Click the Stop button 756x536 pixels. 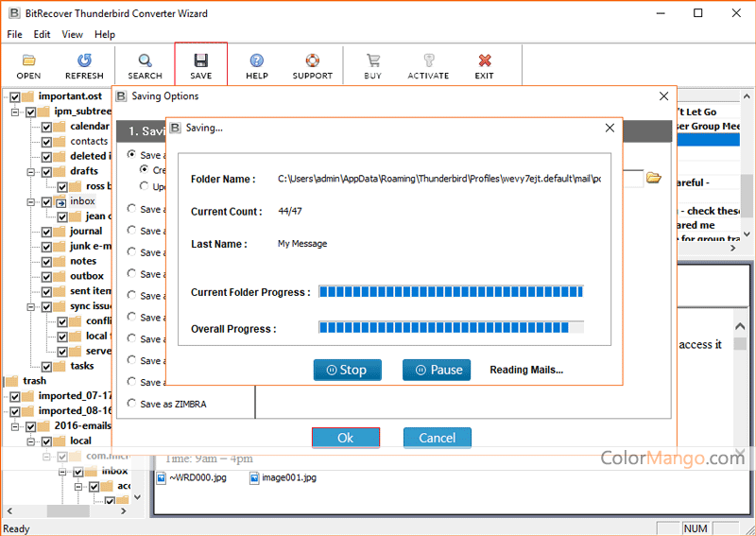tap(348, 370)
